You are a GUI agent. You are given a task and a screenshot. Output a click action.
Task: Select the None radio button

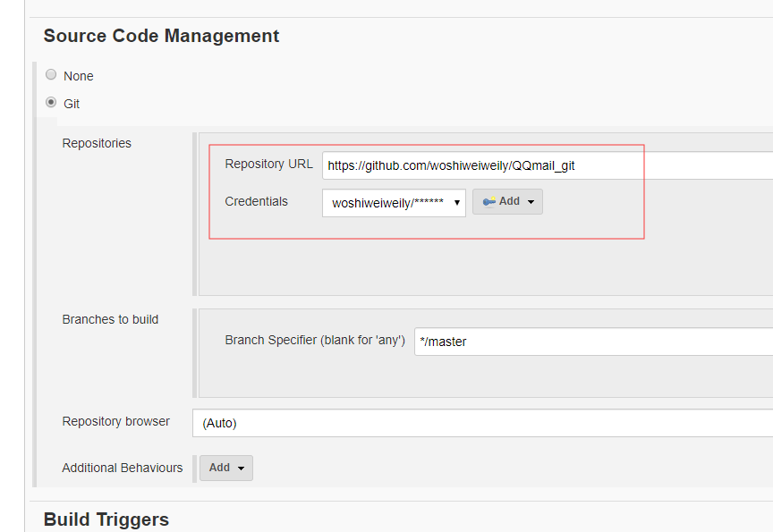click(51, 74)
